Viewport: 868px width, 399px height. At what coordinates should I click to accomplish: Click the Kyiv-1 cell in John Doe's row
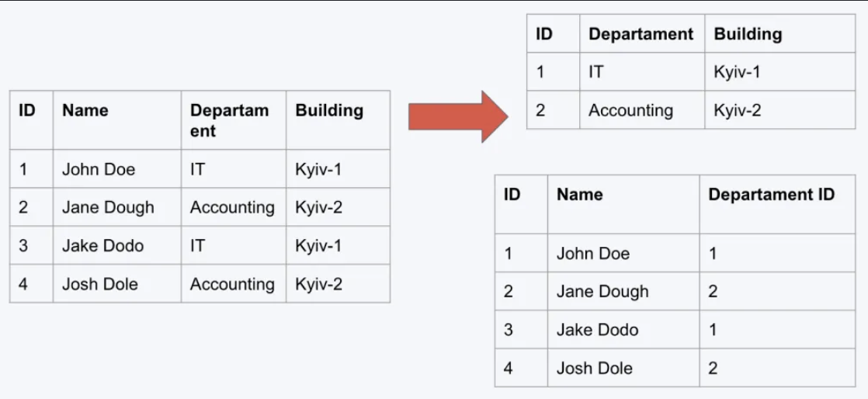click(x=318, y=169)
